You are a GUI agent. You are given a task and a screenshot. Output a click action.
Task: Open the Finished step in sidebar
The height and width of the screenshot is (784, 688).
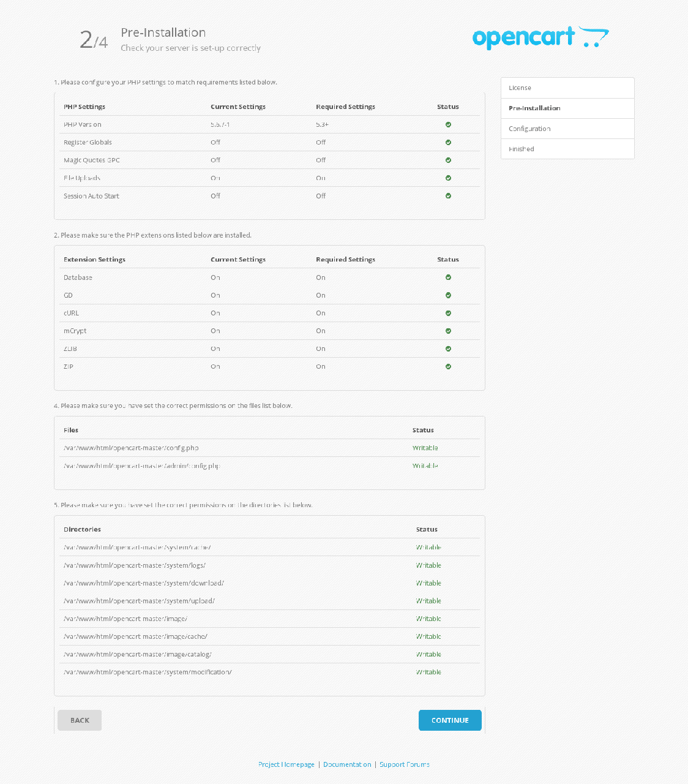point(567,149)
